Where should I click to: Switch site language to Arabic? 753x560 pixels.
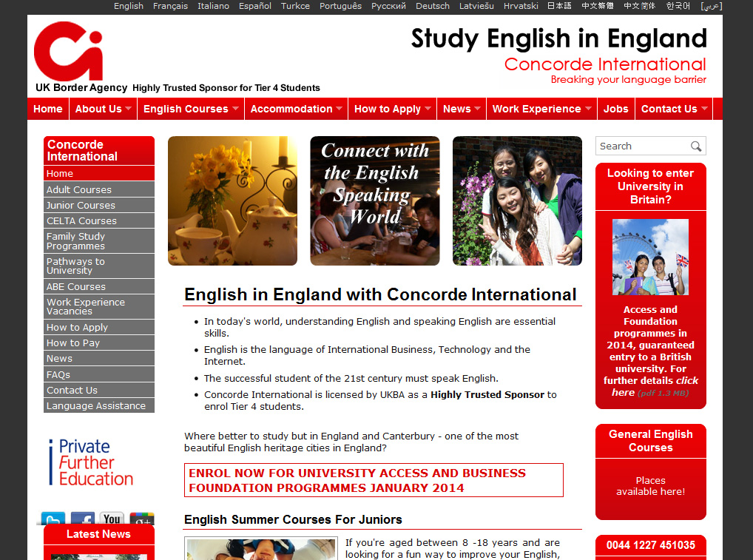click(x=712, y=6)
